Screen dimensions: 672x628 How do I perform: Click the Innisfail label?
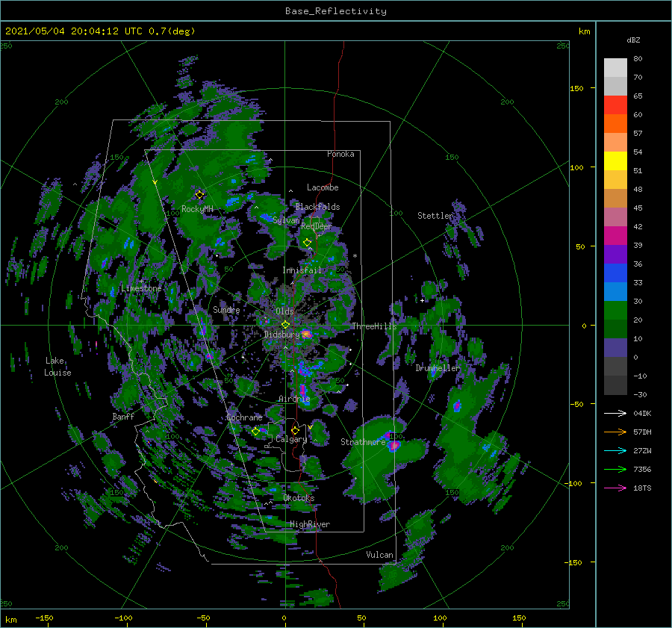(x=302, y=270)
